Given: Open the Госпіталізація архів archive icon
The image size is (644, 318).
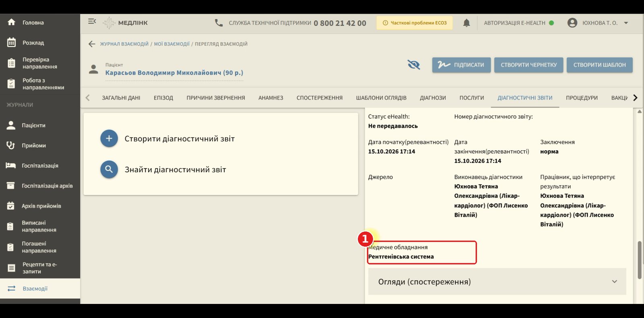Looking at the screenshot, I should [x=11, y=186].
